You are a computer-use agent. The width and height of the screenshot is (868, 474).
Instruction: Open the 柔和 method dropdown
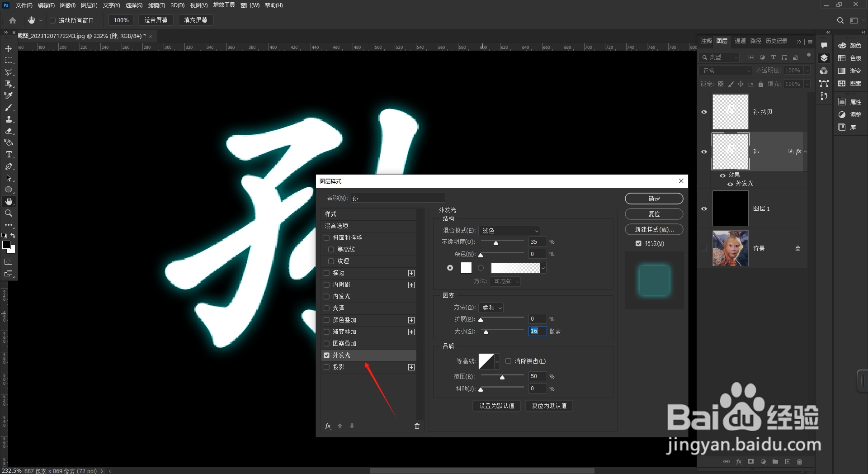pos(491,308)
